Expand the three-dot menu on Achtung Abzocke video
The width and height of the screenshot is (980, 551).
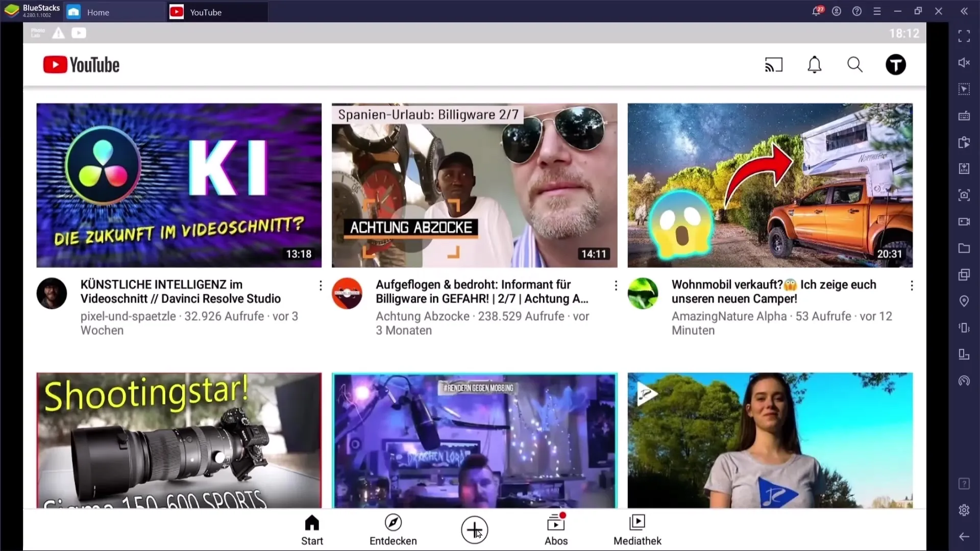coord(616,286)
